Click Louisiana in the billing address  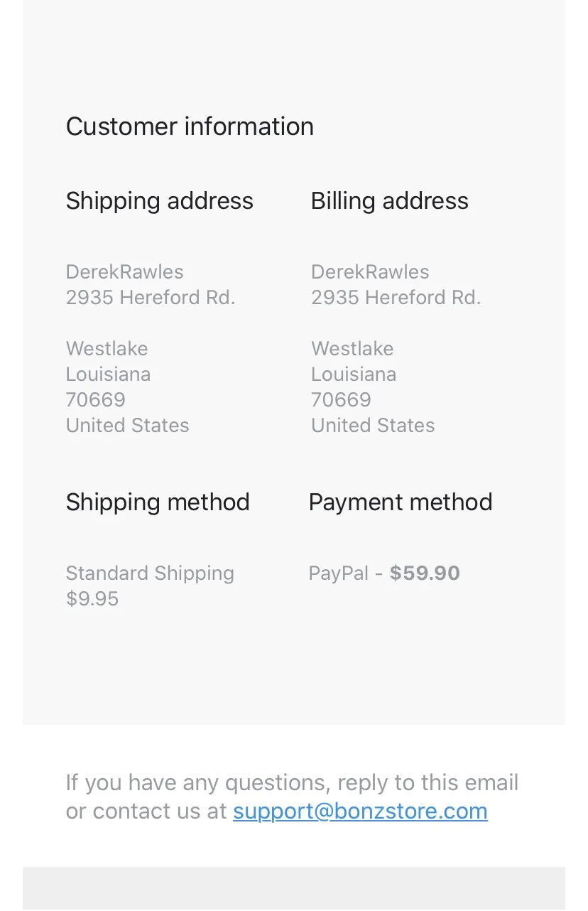tap(354, 374)
